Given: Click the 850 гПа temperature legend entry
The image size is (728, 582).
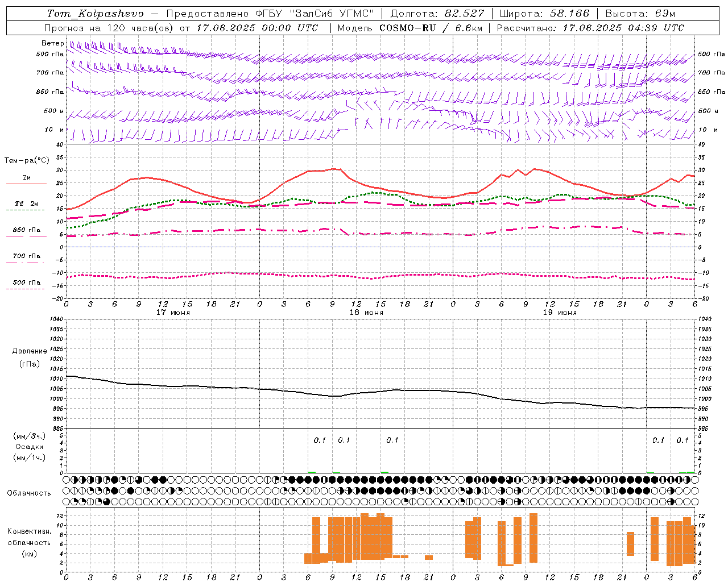Looking at the screenshot, I should click(27, 230).
